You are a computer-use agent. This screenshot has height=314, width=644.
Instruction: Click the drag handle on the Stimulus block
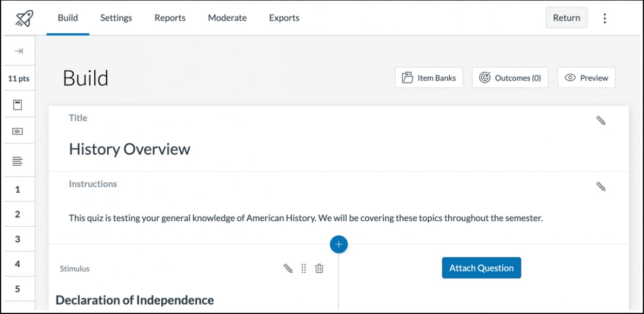[x=303, y=269]
